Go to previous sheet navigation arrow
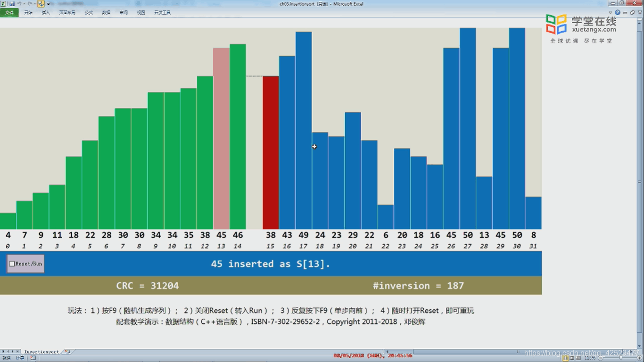 pos(8,352)
